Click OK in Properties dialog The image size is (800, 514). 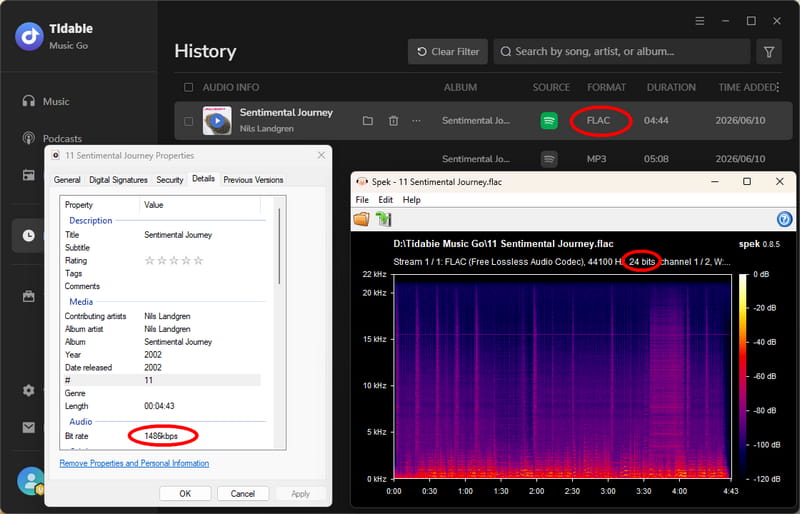tap(185, 494)
